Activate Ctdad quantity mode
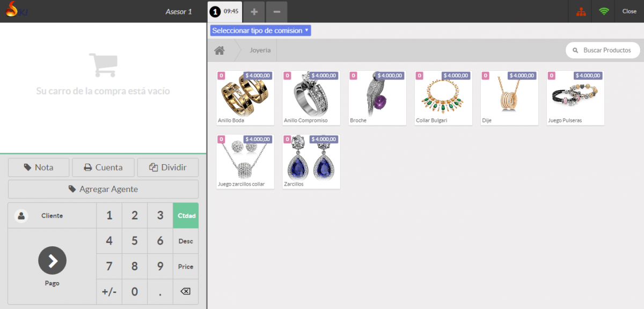The width and height of the screenshot is (644, 309). click(x=185, y=216)
